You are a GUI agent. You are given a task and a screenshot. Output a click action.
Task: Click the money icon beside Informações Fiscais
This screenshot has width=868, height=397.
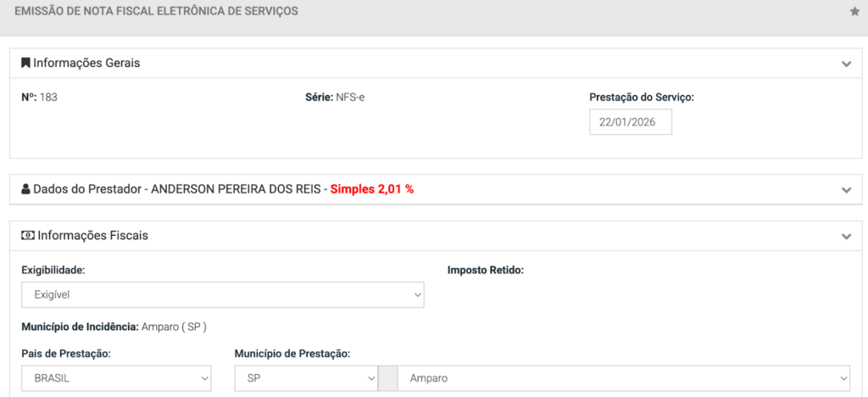[x=27, y=235]
